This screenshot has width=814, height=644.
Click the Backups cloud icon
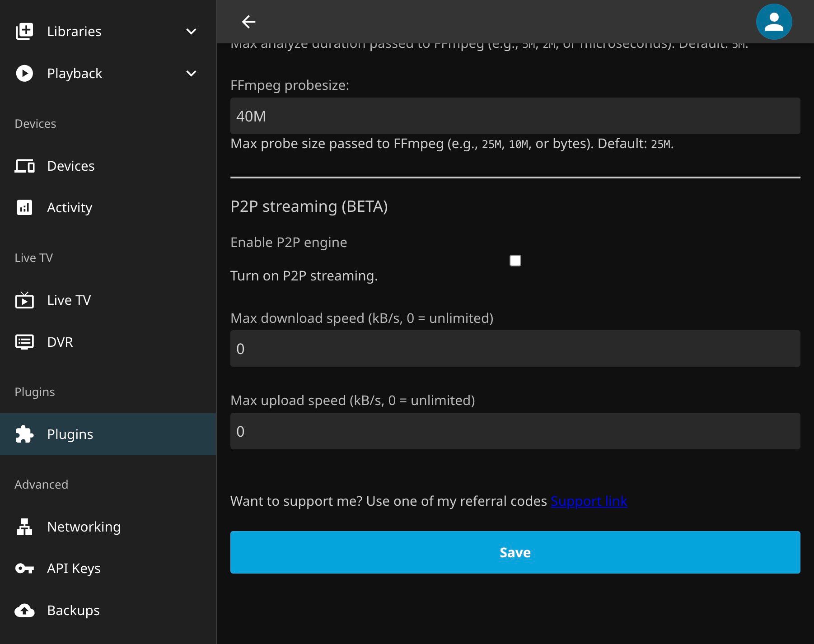pyautogui.click(x=24, y=610)
